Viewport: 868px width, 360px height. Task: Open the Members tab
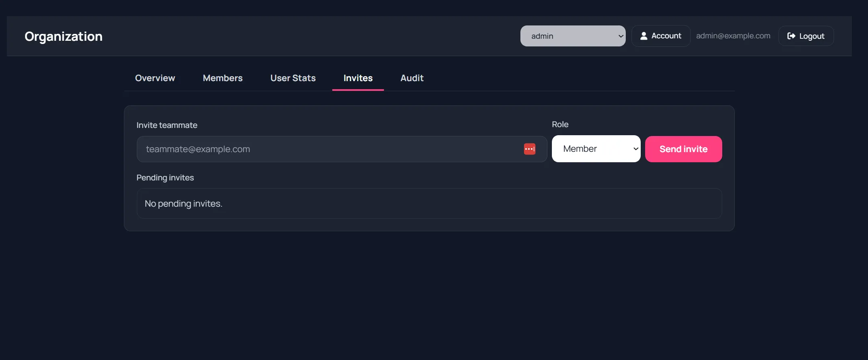(x=222, y=78)
